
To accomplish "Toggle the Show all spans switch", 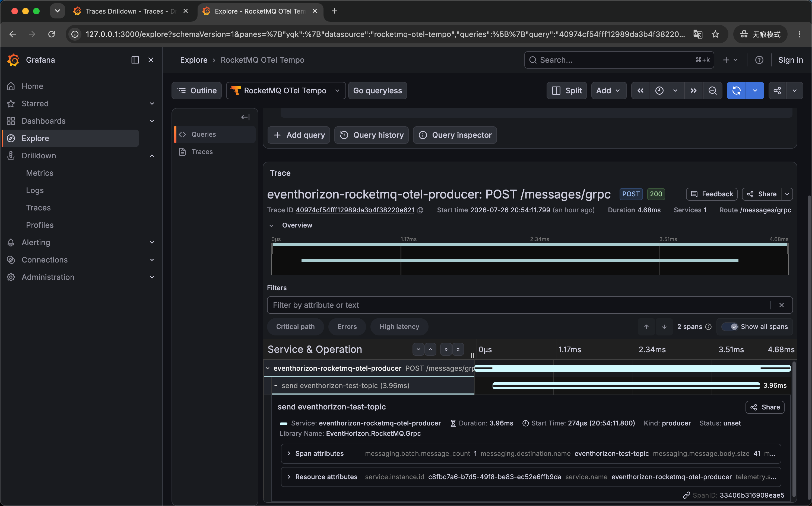I will (729, 327).
